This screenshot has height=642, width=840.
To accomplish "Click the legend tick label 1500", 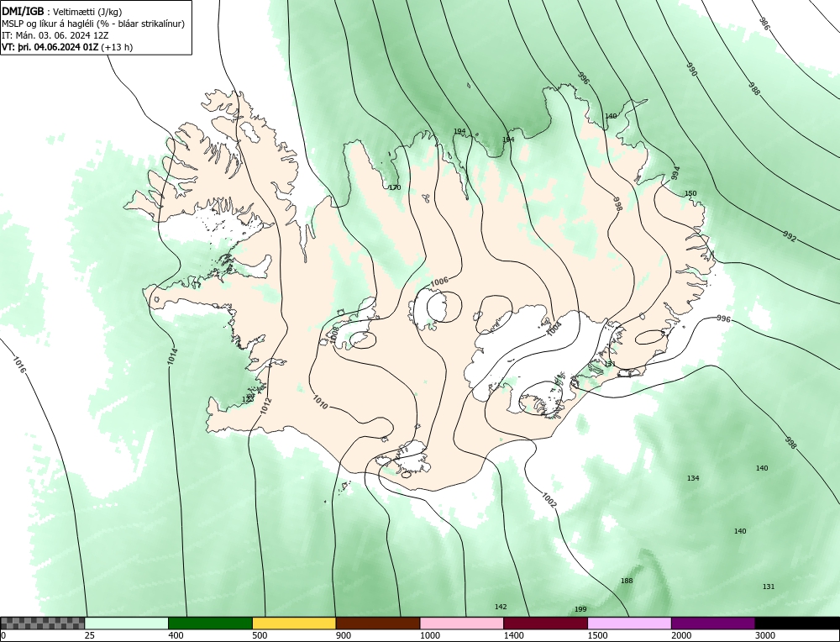I will (597, 635).
